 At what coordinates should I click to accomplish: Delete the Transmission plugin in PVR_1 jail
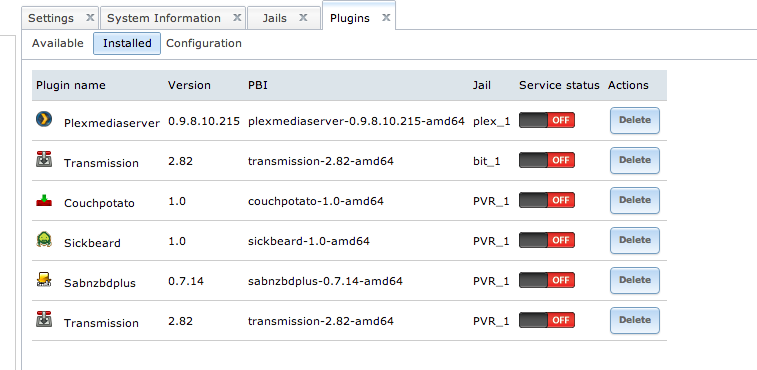point(635,320)
